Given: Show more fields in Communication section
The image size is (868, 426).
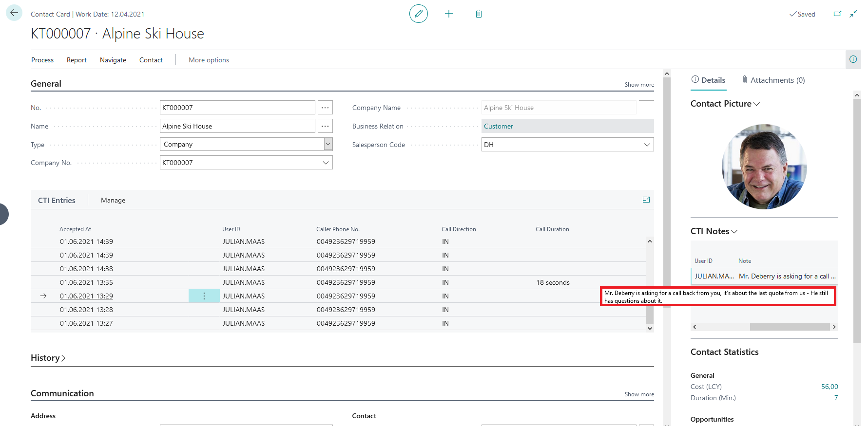Looking at the screenshot, I should point(639,394).
